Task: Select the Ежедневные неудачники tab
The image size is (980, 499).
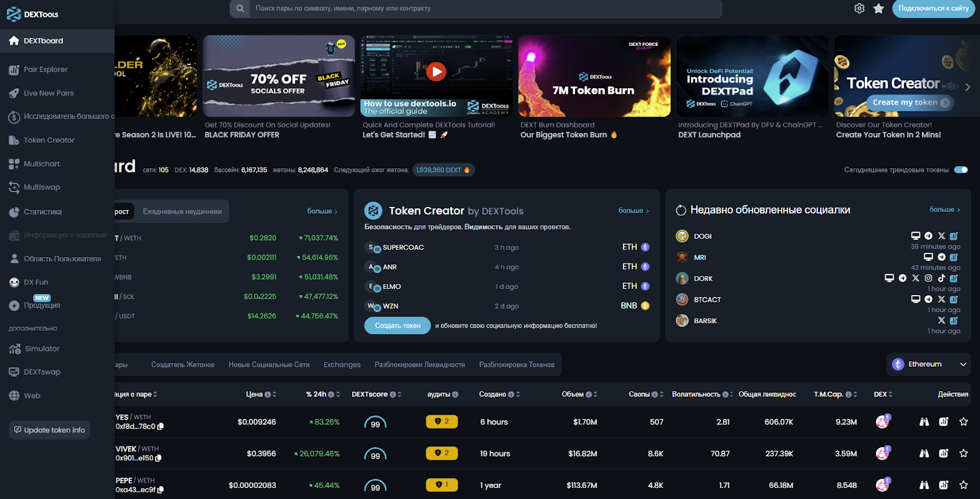Action: (x=183, y=211)
